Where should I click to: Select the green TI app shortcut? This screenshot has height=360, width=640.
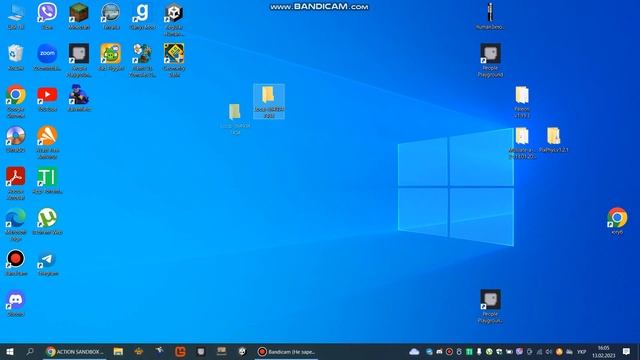click(x=47, y=180)
